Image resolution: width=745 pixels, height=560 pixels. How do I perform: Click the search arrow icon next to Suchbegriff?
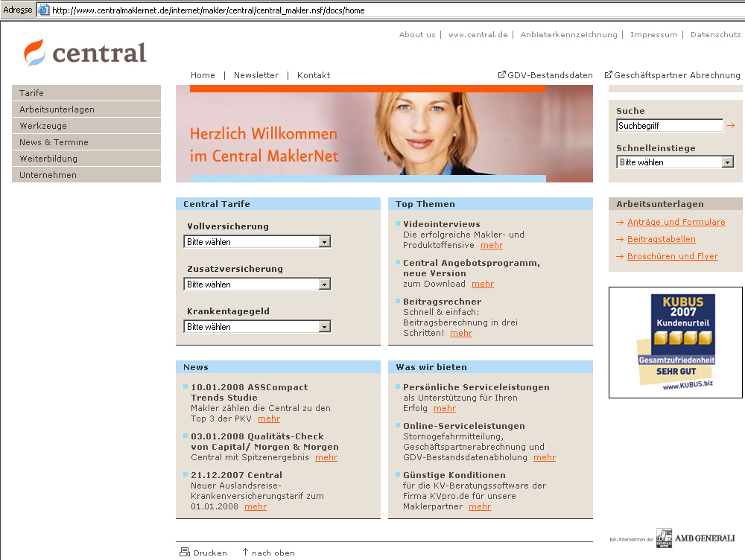coord(731,125)
